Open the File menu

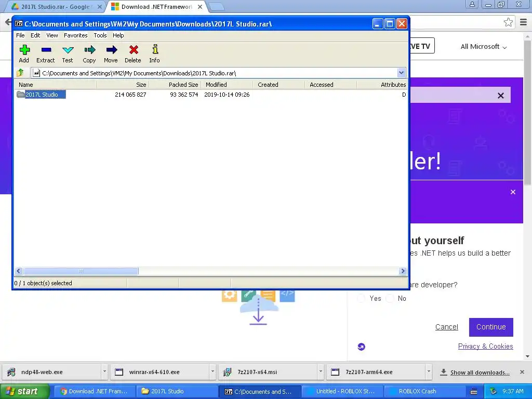pos(20,35)
